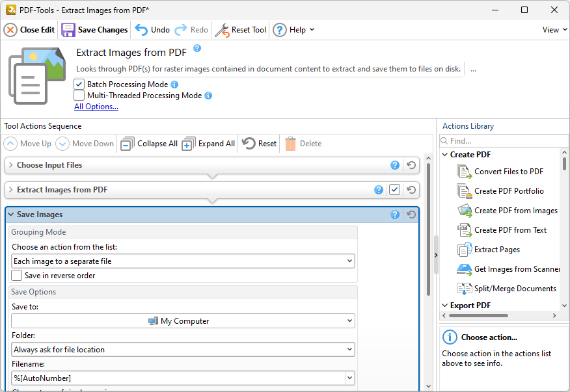The width and height of the screenshot is (570, 392).
Task: Toggle the Extract Images from PDF step checkbox
Action: [394, 190]
